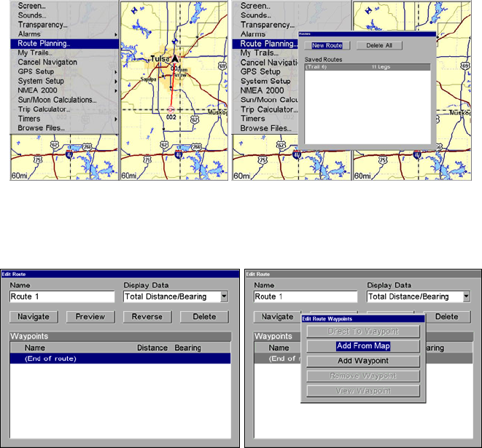Screen dimensions: 482x448
Task: Expand the NMEA 2000 submenu arrow beside the Tulsa map
Action: (116, 90)
